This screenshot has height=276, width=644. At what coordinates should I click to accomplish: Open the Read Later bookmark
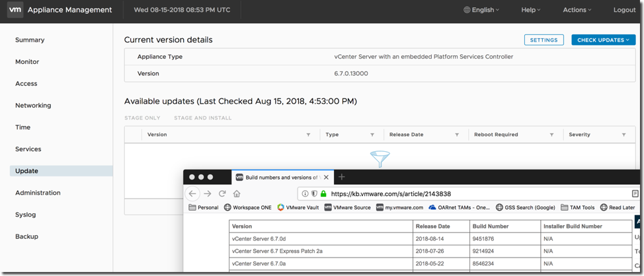point(618,207)
